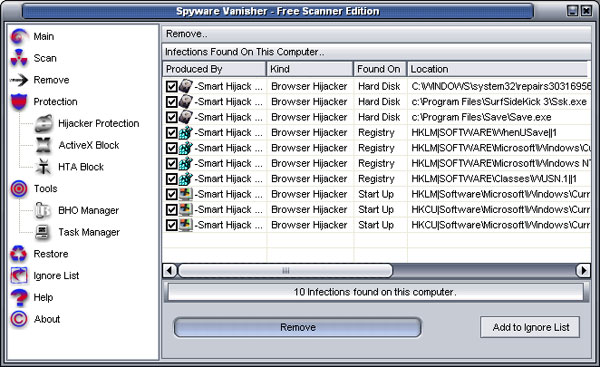Click the Hijacker Protection icon
This screenshot has height=367, width=600.
tap(44, 123)
